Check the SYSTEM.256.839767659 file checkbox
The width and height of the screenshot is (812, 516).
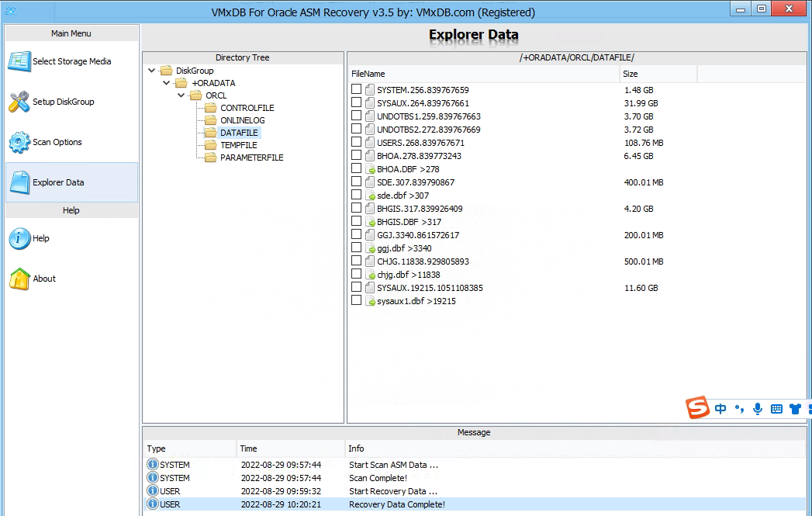coord(356,89)
